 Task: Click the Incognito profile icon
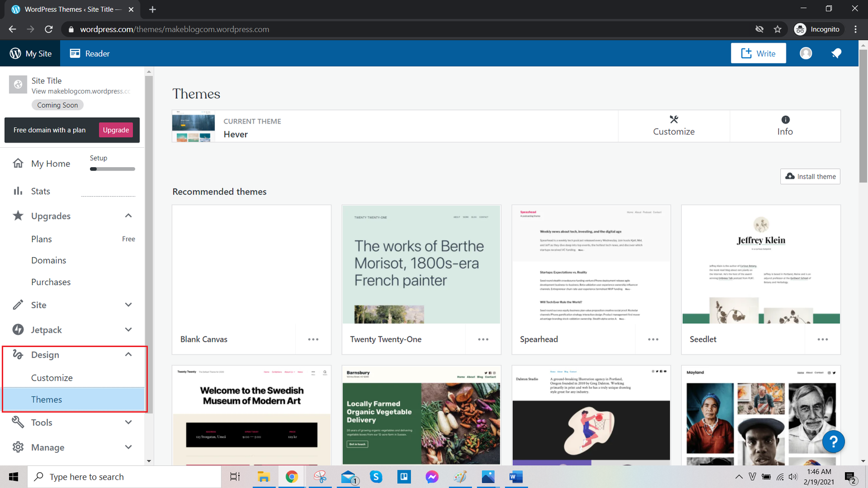800,29
